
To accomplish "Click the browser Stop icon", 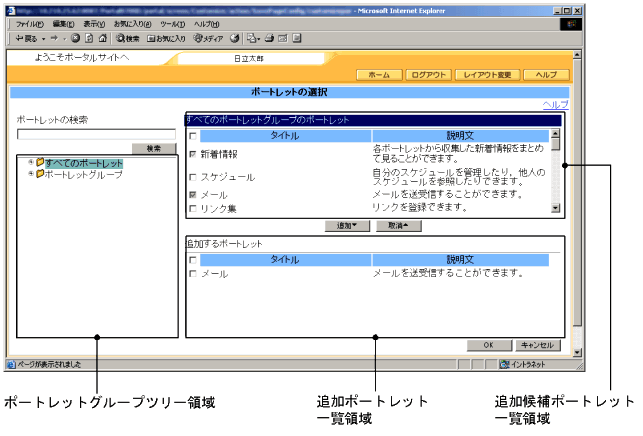I will click(x=75, y=38).
